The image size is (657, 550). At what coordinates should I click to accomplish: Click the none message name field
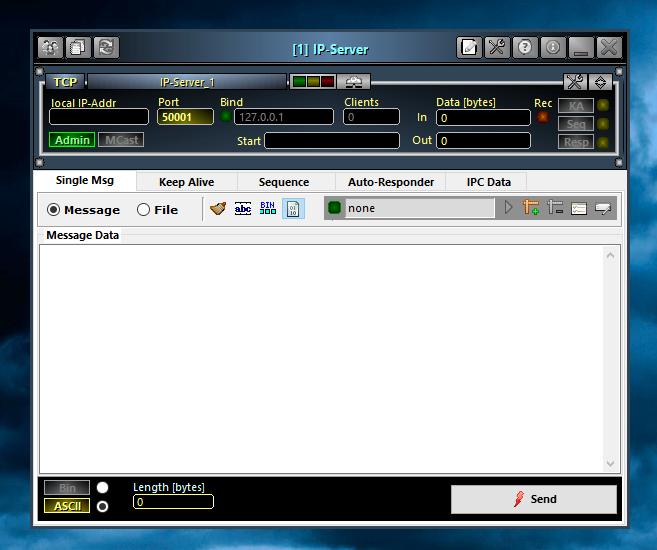[419, 208]
